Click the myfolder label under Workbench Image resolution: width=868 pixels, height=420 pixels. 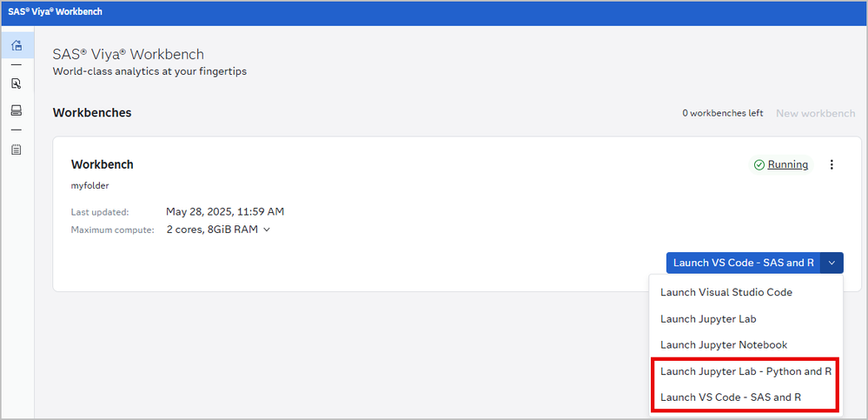89,185
